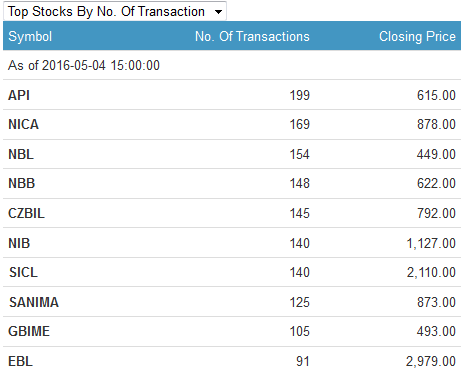
Task: Open the EBL stock symbol
Action: 20,362
